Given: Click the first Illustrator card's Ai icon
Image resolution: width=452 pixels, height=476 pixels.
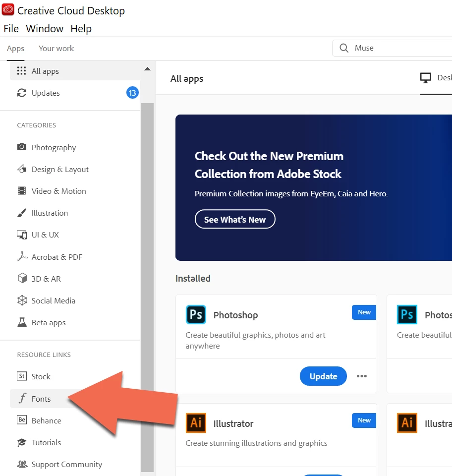Looking at the screenshot, I should click(x=196, y=422).
